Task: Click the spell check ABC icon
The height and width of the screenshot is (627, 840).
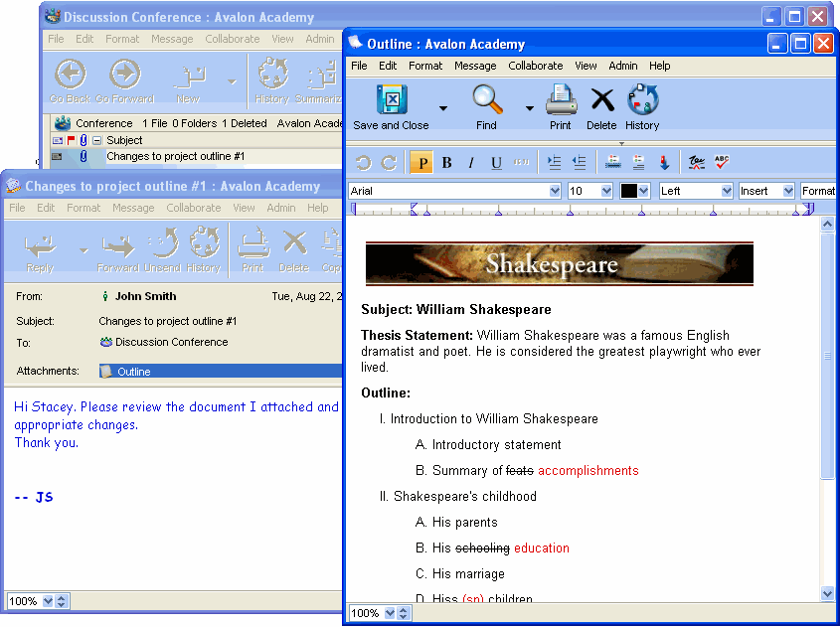Action: 722,163
